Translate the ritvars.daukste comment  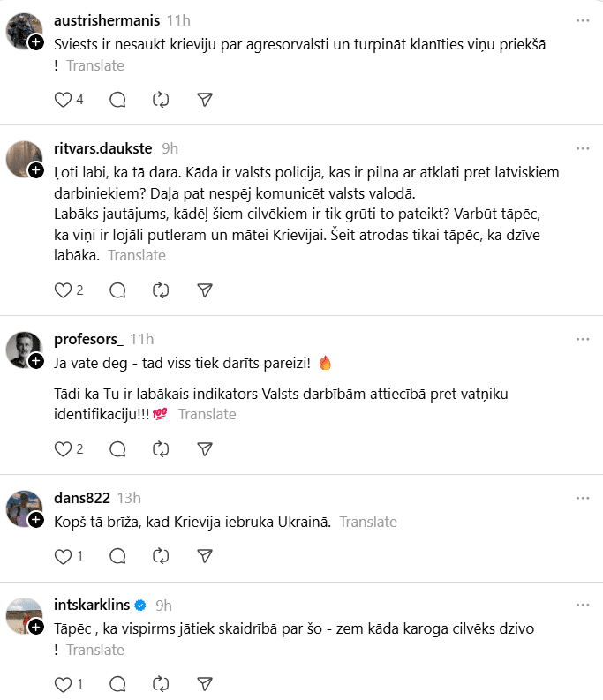point(137,255)
